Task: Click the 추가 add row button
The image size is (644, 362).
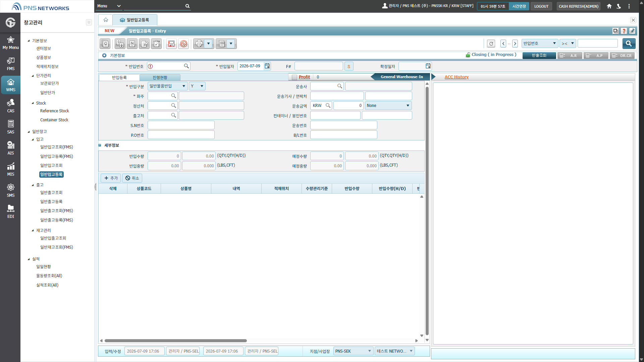Action: click(111, 178)
